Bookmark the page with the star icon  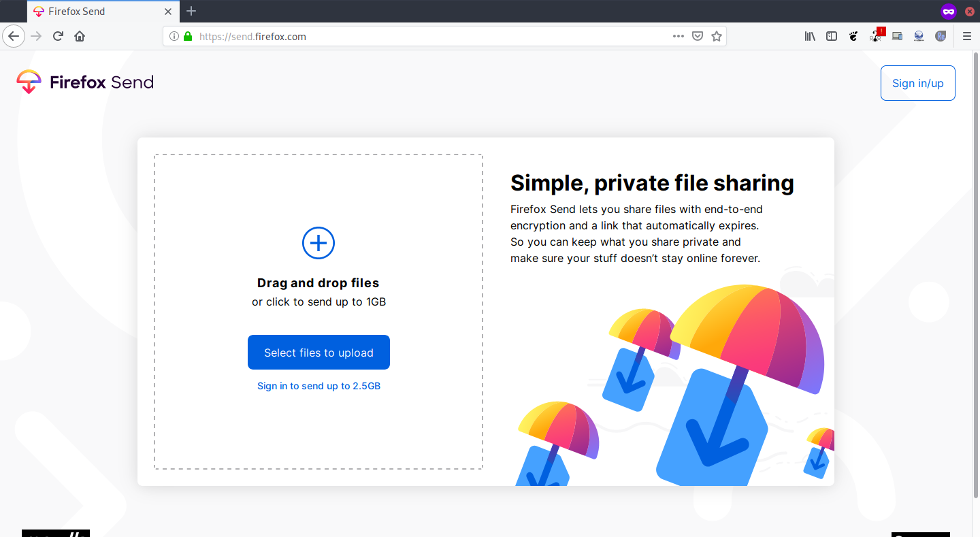717,35
